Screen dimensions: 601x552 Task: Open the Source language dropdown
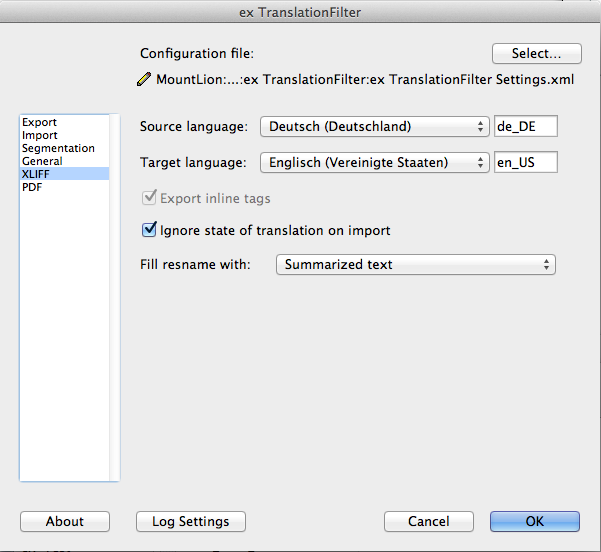(374, 126)
